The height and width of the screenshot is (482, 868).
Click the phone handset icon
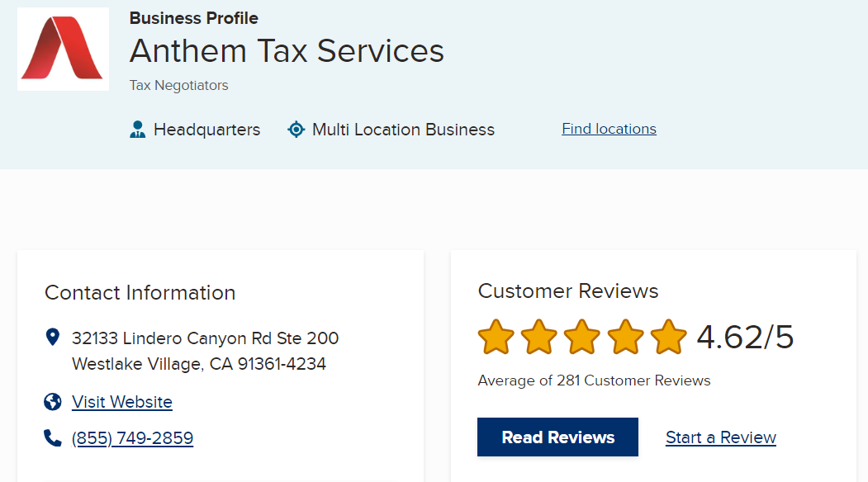[51, 437]
